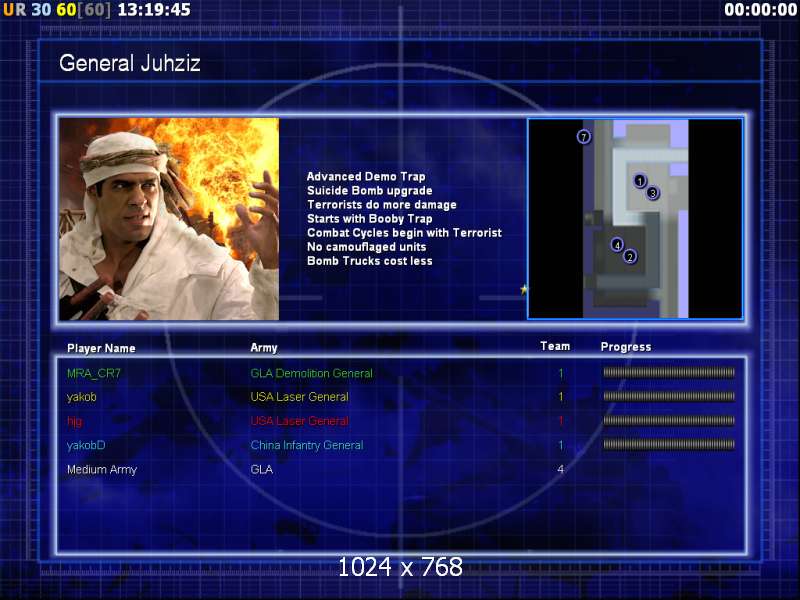
Task: Click Starts with Booby Trap line
Action: click(369, 219)
